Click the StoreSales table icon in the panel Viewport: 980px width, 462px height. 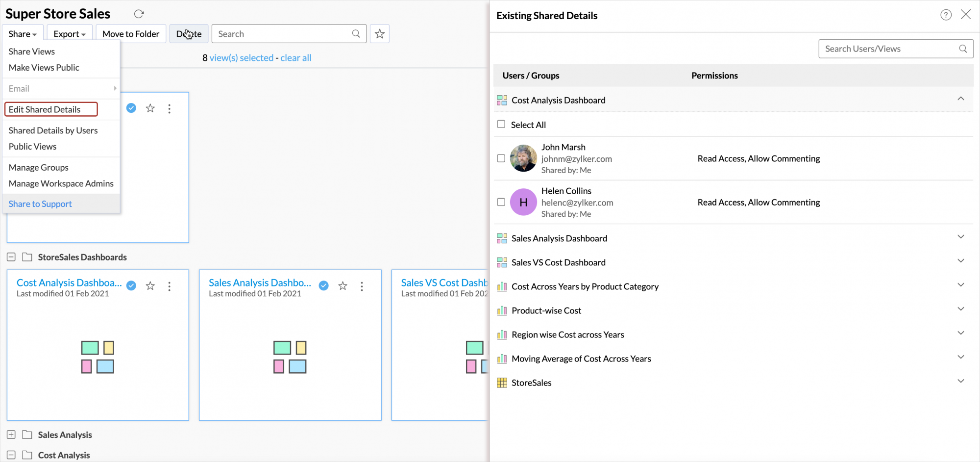502,383
